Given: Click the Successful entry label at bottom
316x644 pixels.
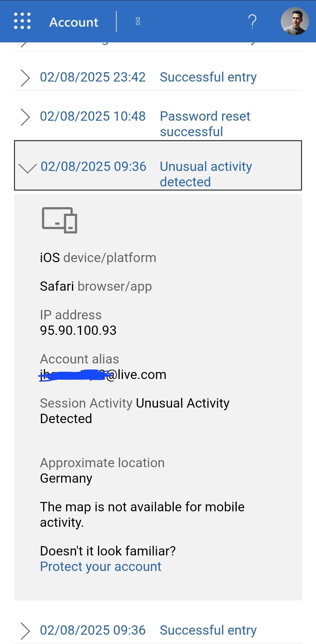Looking at the screenshot, I should pyautogui.click(x=208, y=630).
